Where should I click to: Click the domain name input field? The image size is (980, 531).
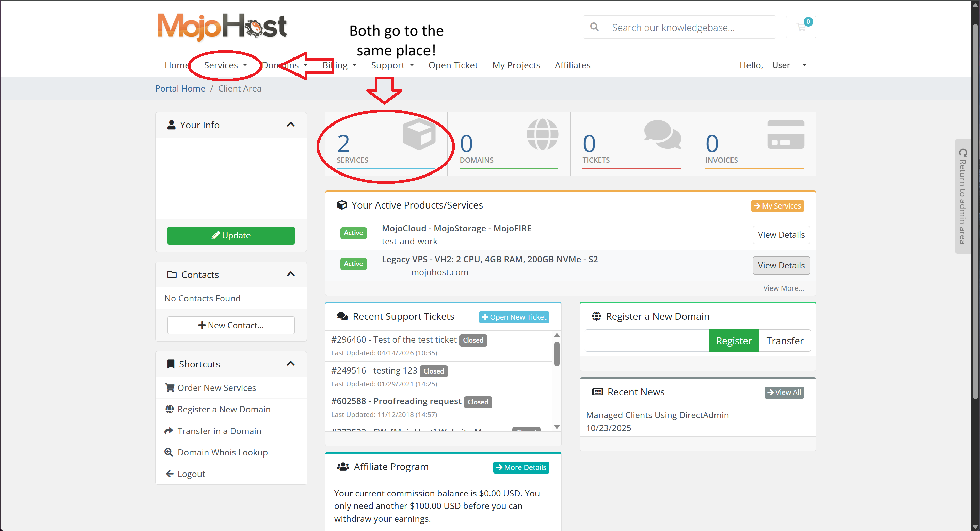[x=646, y=341]
